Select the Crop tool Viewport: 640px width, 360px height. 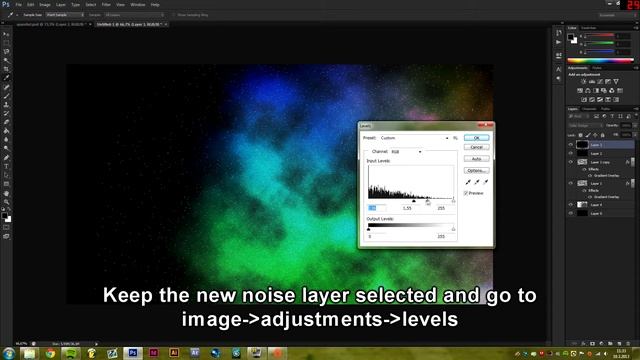point(6,69)
